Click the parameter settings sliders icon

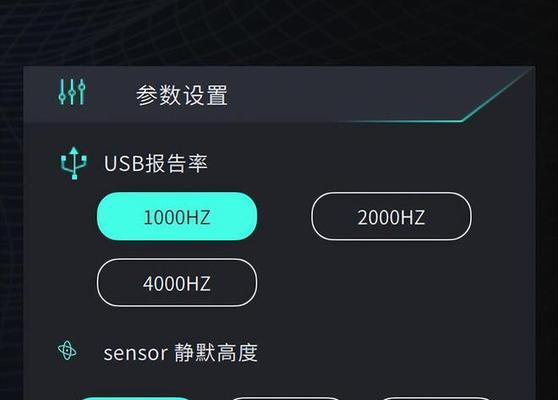[72, 92]
